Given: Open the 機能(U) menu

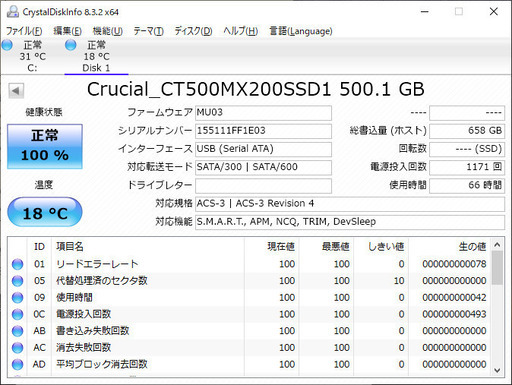Looking at the screenshot, I should [107, 31].
